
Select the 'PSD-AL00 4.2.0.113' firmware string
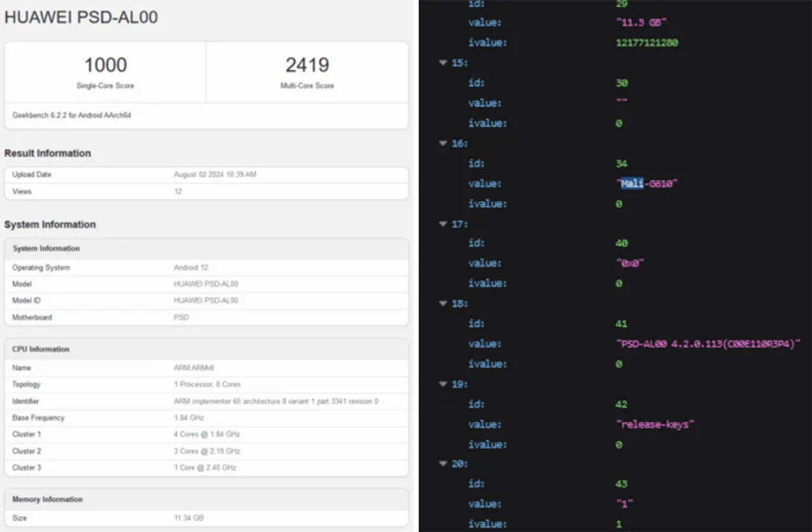(709, 344)
